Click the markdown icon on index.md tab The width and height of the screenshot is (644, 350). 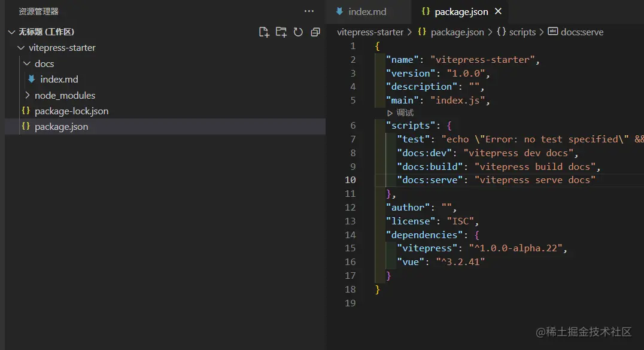[x=340, y=11]
